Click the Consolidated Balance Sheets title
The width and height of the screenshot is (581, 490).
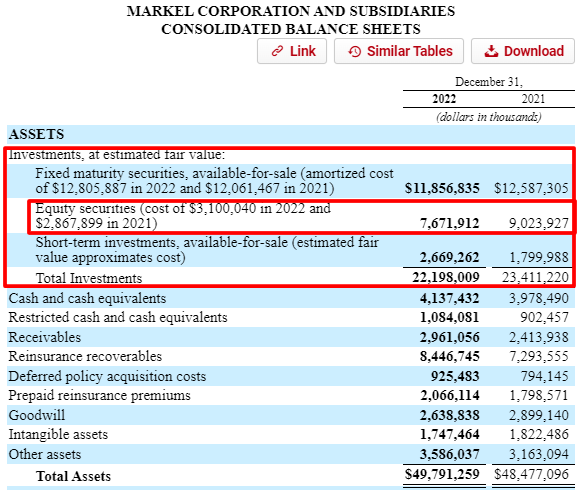pos(291,29)
